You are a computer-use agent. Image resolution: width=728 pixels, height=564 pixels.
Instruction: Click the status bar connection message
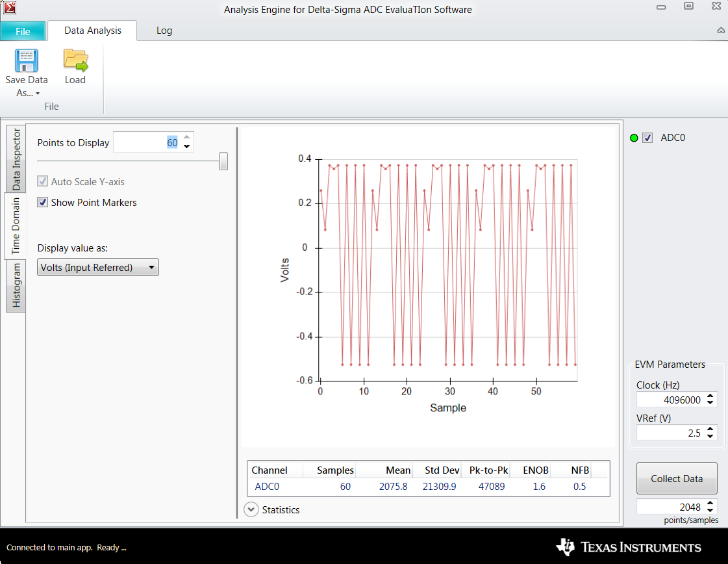click(x=66, y=547)
